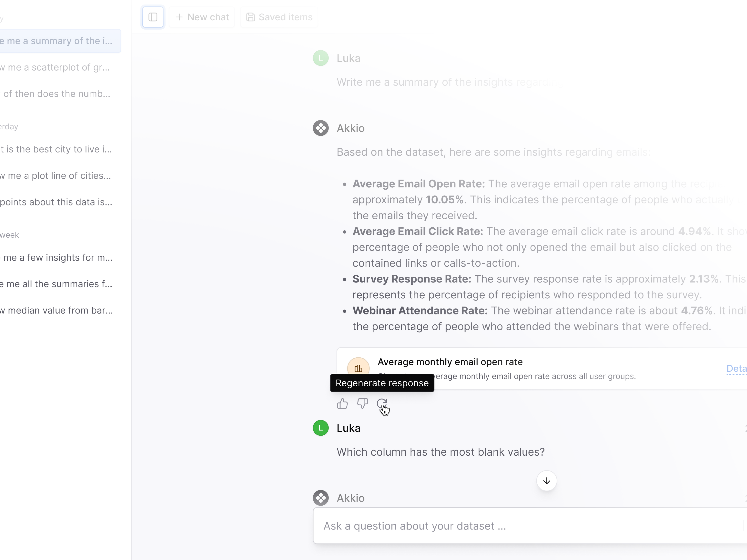Open the best city to live chat

(x=56, y=149)
